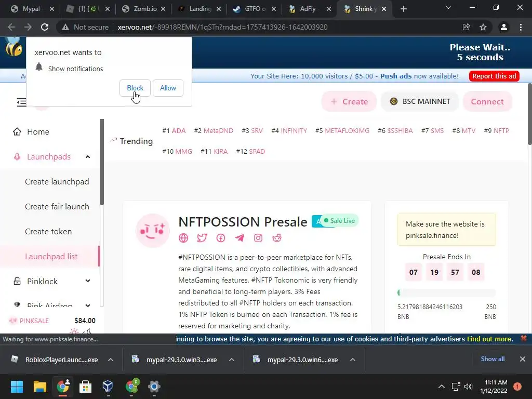The width and height of the screenshot is (532, 399).
Task: Bookmark this page with star icon
Action: coord(483,27)
